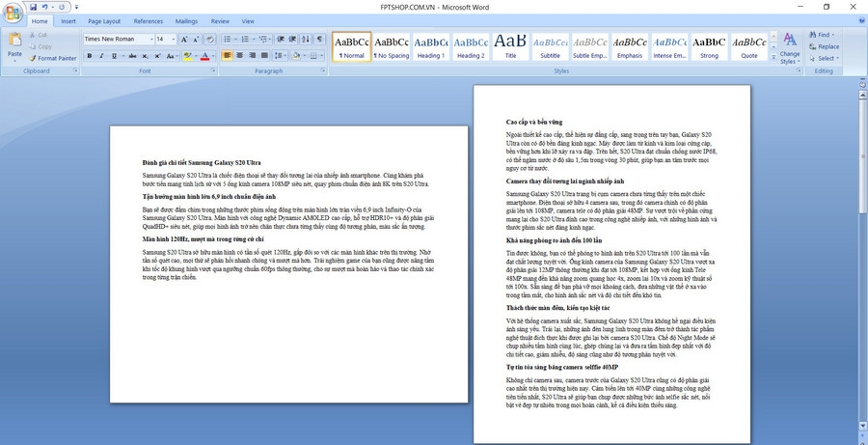Open the Review tab

point(220,21)
